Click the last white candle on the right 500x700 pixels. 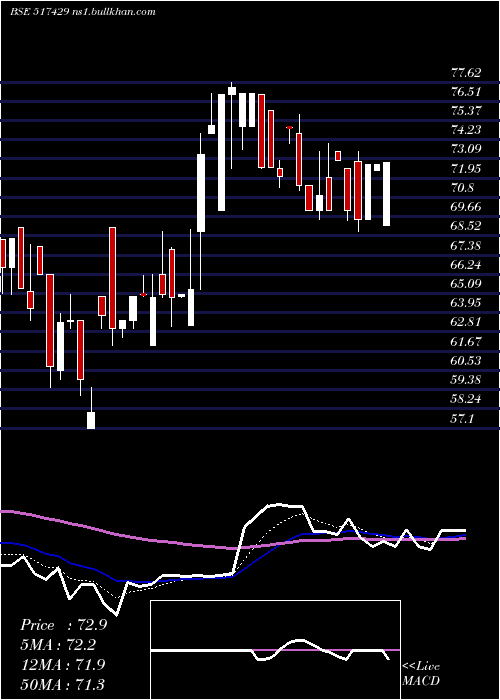(x=387, y=194)
